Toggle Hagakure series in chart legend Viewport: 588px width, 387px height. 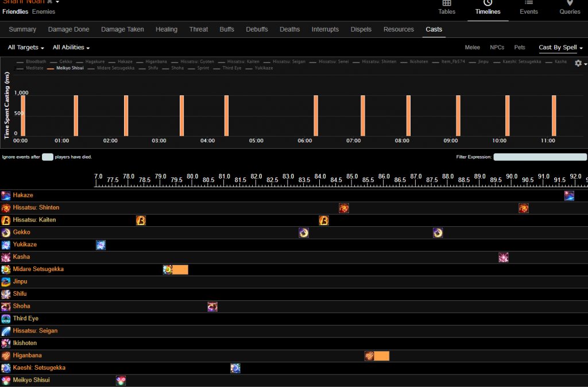point(91,61)
